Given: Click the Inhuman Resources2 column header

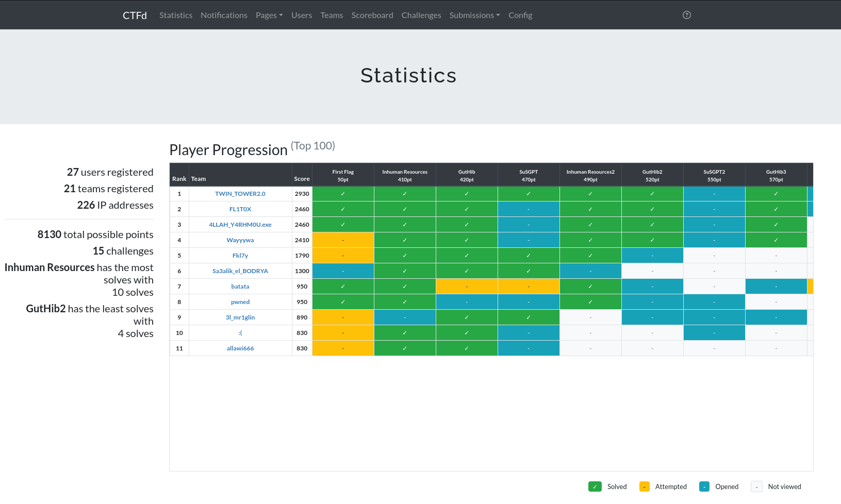Looking at the screenshot, I should click(590, 175).
